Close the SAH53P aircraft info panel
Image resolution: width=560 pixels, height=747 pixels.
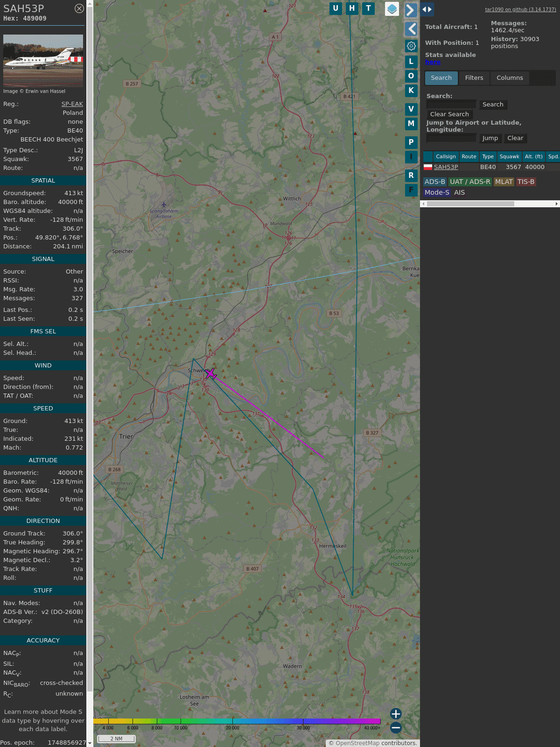pyautogui.click(x=79, y=8)
